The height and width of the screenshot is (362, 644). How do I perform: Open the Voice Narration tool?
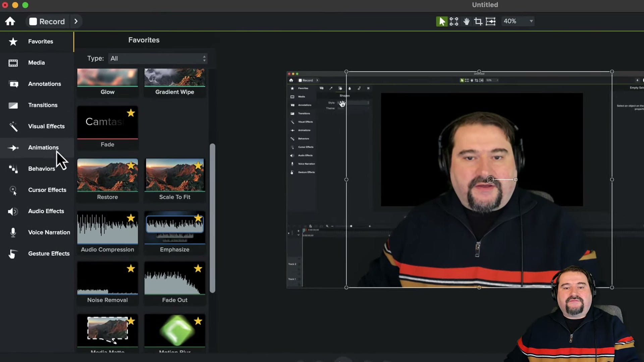coord(49,232)
